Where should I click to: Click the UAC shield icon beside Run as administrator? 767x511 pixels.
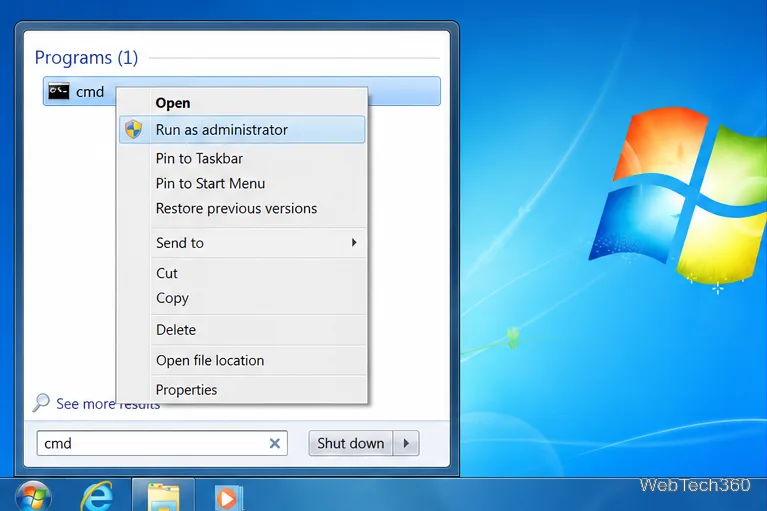pyautogui.click(x=134, y=130)
